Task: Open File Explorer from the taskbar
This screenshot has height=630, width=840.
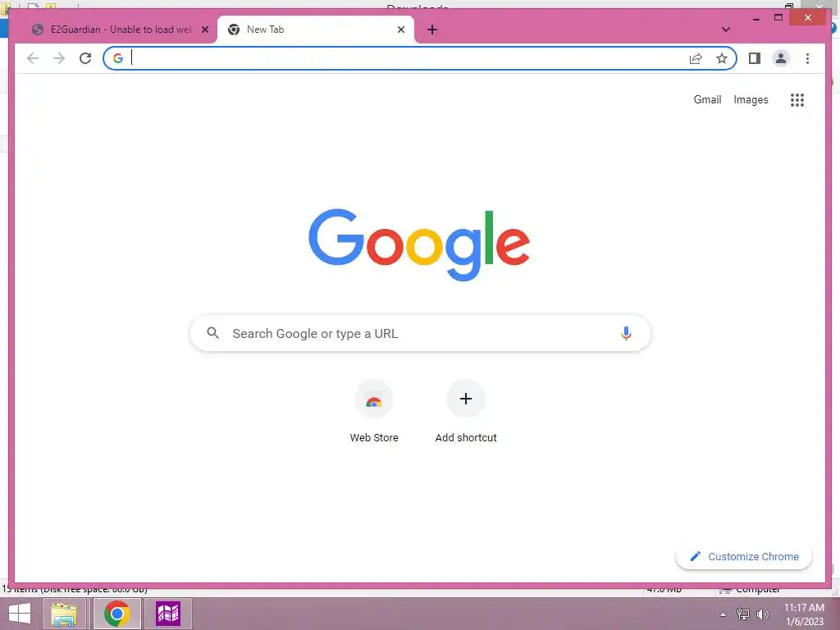Action: (x=64, y=614)
